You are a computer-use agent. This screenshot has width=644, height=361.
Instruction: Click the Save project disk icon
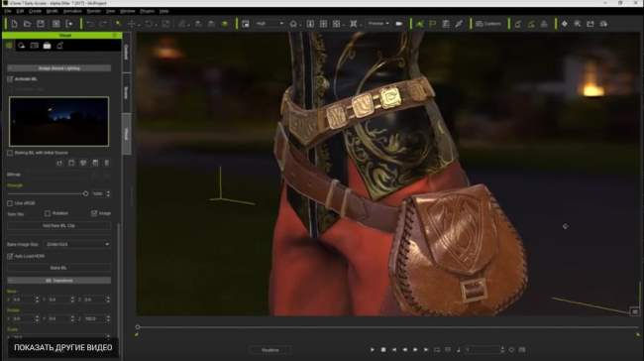pyautogui.click(x=41, y=24)
